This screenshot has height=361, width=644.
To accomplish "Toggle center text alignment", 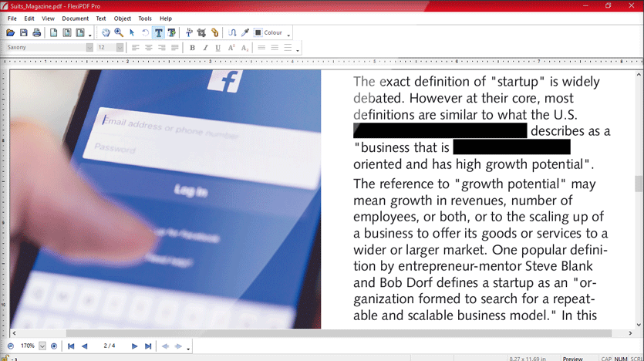I will coord(148,48).
